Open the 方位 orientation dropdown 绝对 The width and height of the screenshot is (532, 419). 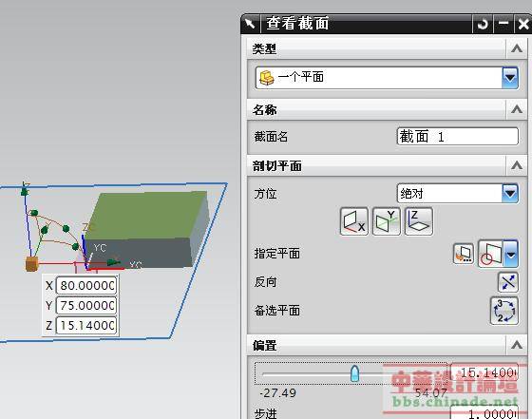[x=457, y=194]
